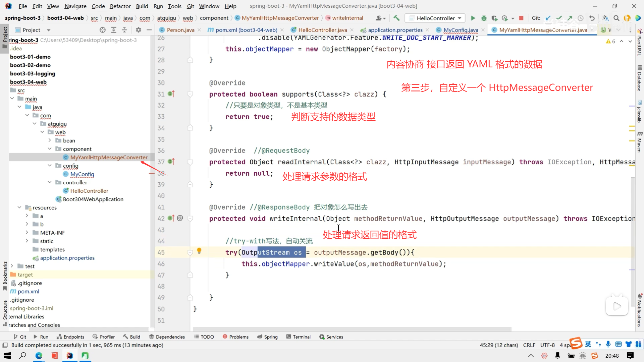The width and height of the screenshot is (644, 362).
Task: Click the Project panel settings gear
Action: 138,30
